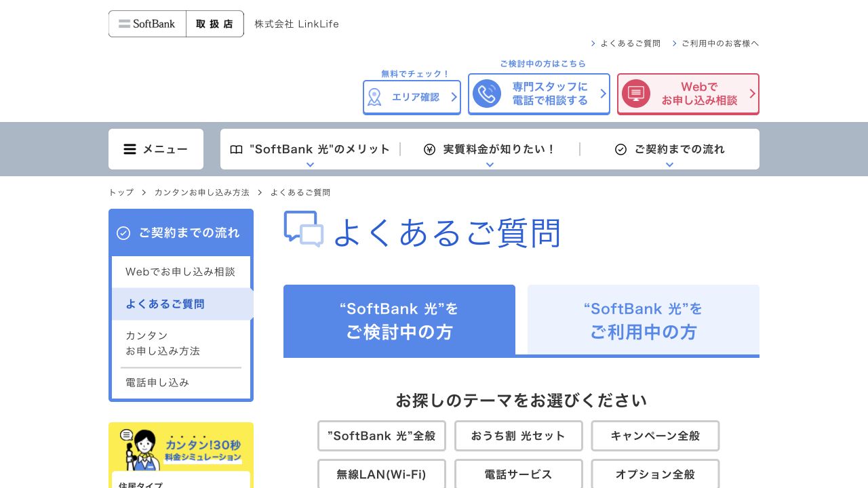Open Webでお申し込み相談 in sidebar
The height and width of the screenshot is (488, 868).
click(181, 272)
